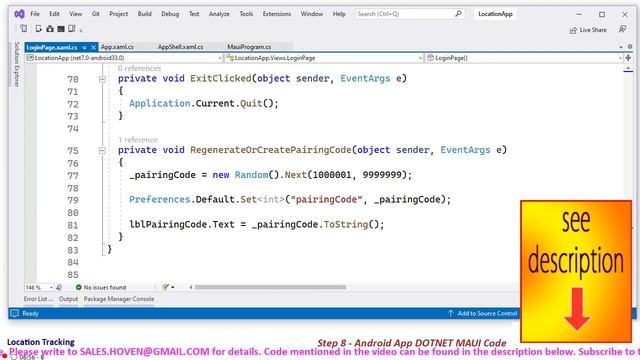This screenshot has height=360, width=640.
Task: Open the feedback icon next to Live Share
Action: [x=622, y=29]
